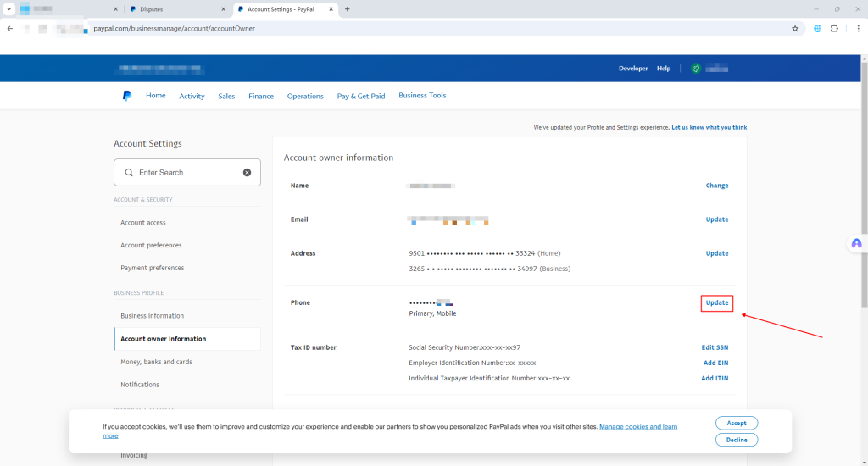The width and height of the screenshot is (868, 466).
Task: Open the Finance menu
Action: point(261,96)
